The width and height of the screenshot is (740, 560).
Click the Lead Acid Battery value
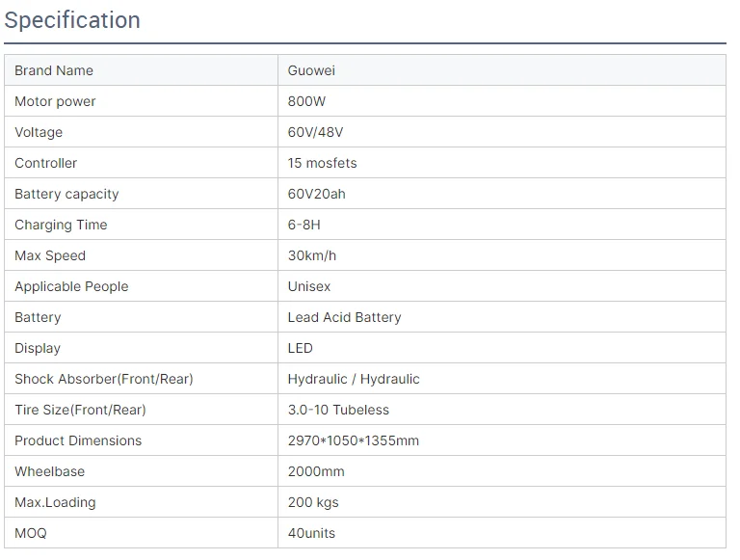[x=344, y=317]
